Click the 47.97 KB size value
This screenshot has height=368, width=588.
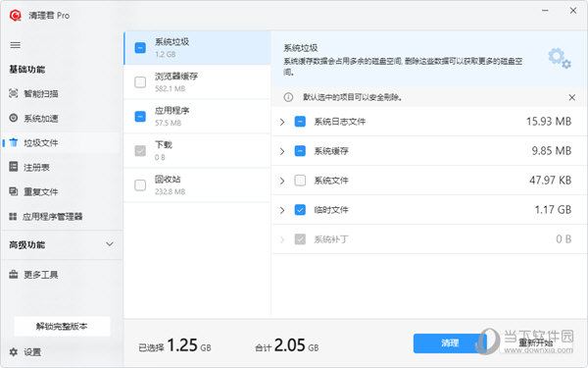[550, 181]
